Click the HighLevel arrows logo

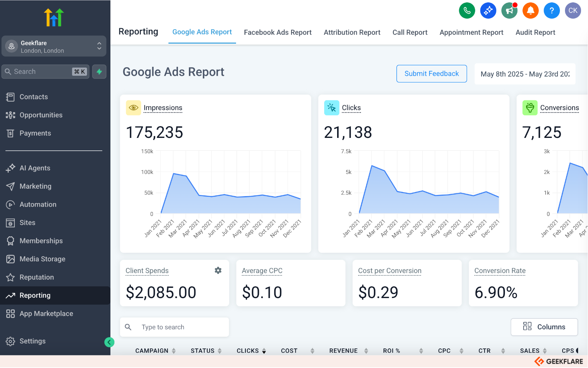pyautogui.click(x=54, y=18)
